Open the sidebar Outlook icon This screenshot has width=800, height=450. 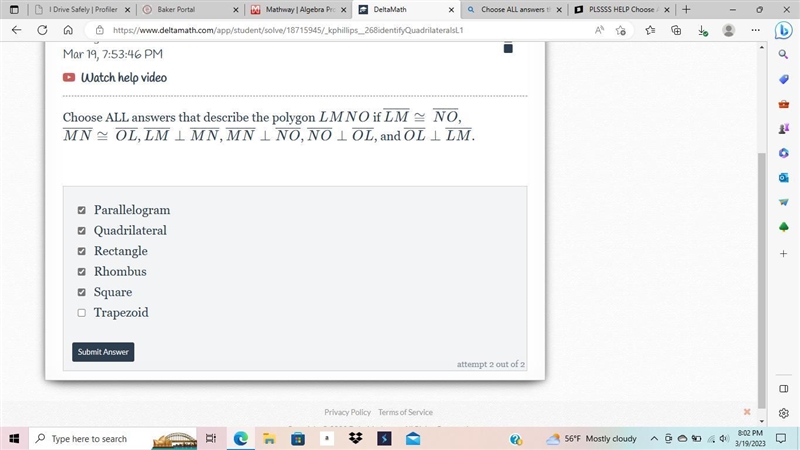783,178
